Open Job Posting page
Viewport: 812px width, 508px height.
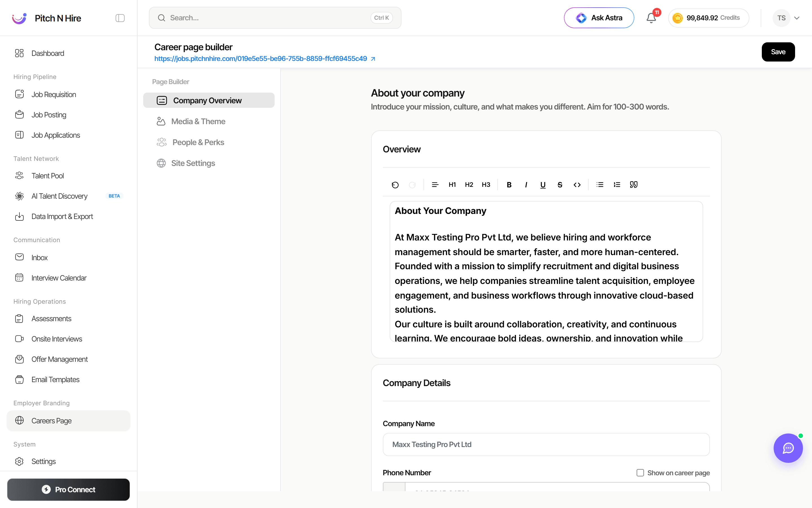click(x=69, y=115)
